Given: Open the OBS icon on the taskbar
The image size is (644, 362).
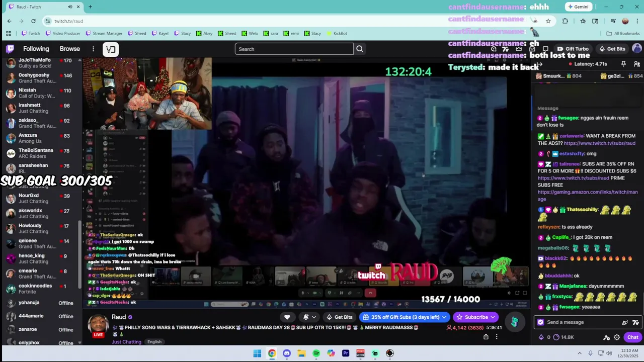Looking at the screenshot, I should tap(390, 353).
